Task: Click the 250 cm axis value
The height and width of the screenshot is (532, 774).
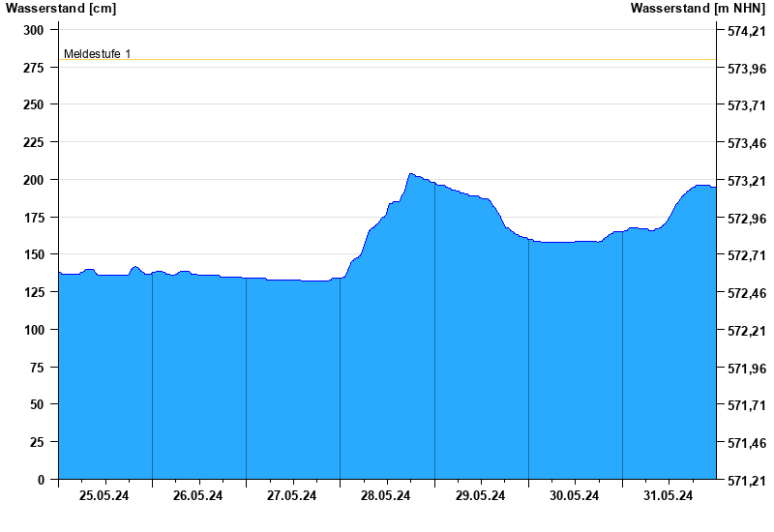Action: [34, 104]
